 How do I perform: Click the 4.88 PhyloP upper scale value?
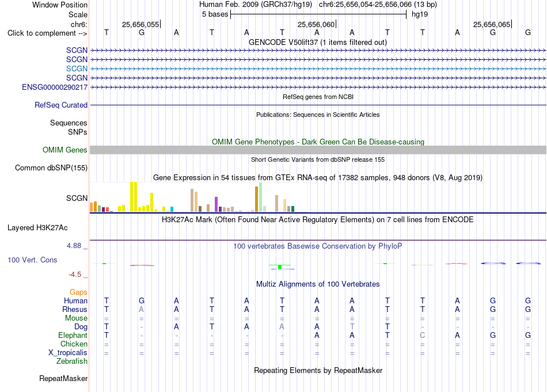74,246
